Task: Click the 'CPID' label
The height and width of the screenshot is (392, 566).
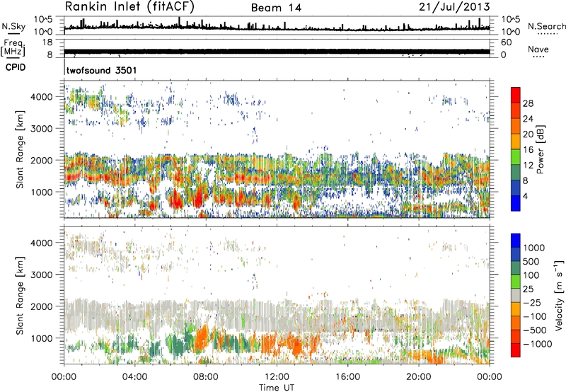Action: pos(16,67)
